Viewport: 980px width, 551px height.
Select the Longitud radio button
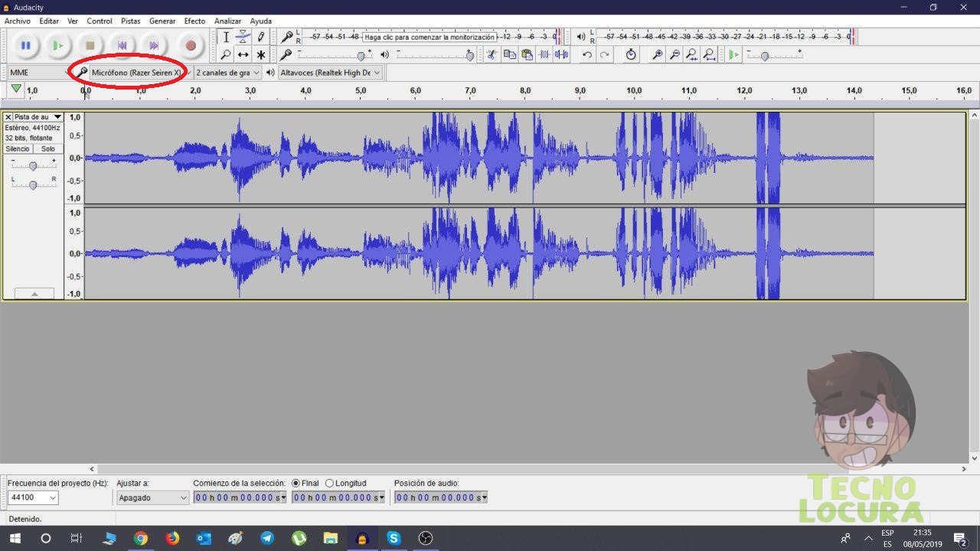coord(346,483)
